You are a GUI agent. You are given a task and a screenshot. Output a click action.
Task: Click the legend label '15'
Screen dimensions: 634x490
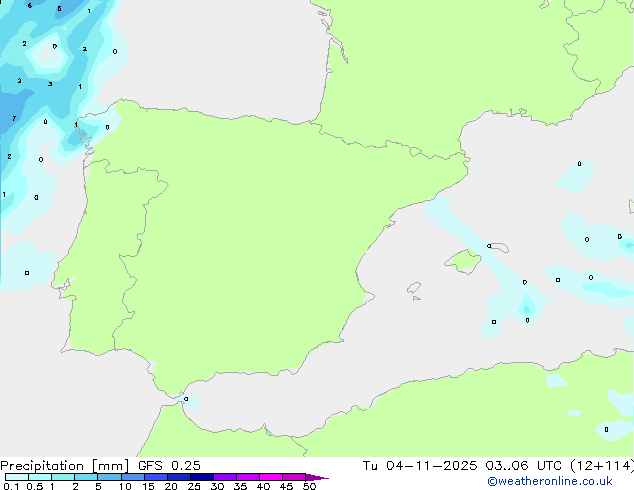[148, 486]
